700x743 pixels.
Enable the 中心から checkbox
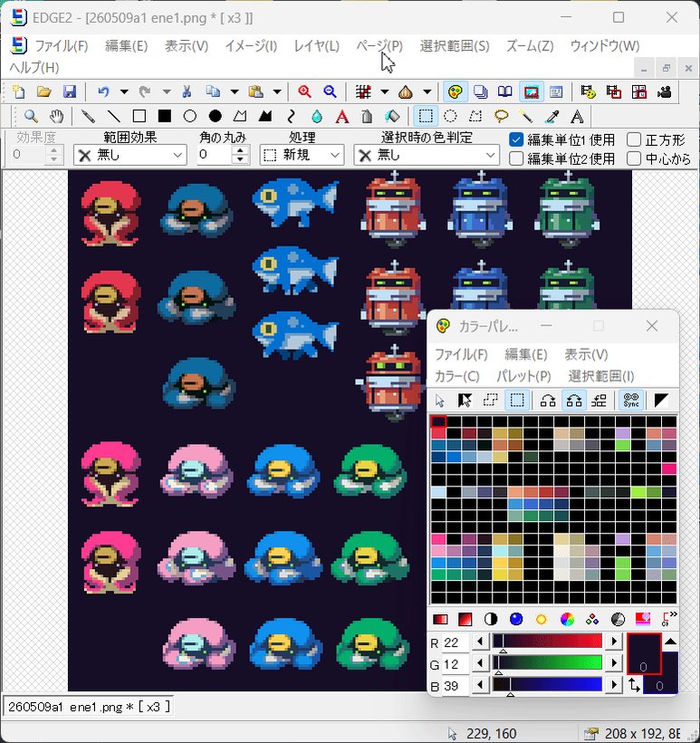634,159
